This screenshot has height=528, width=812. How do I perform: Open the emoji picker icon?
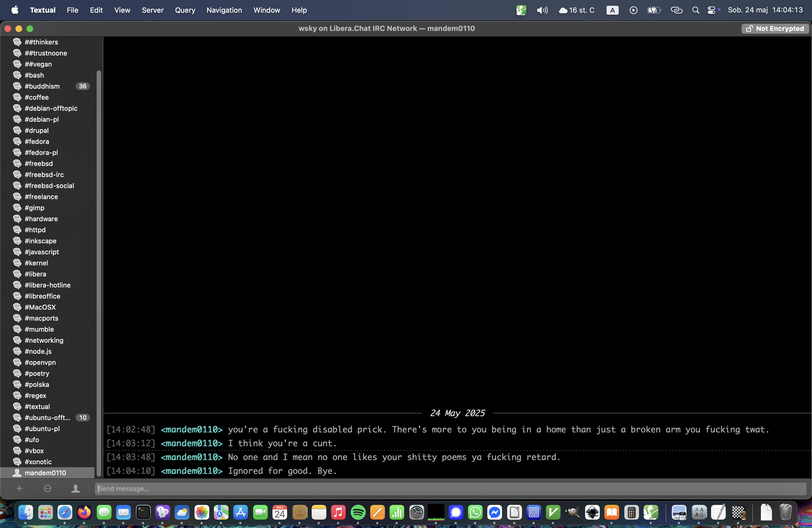click(x=48, y=489)
